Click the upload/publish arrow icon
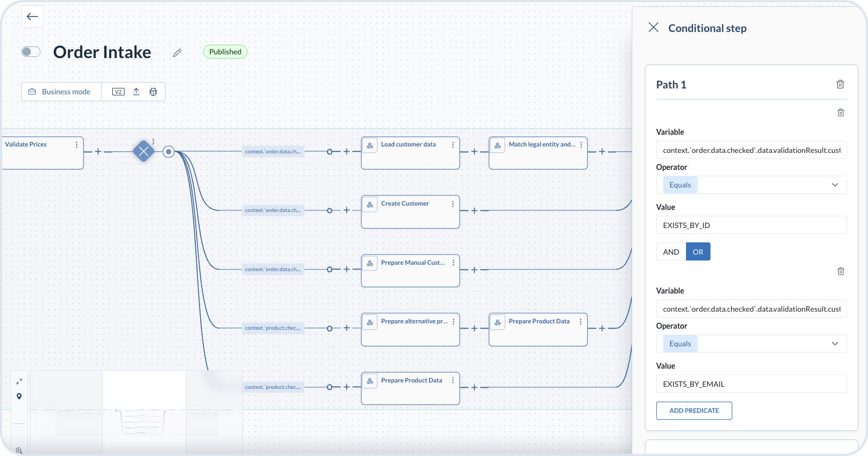 (x=136, y=92)
